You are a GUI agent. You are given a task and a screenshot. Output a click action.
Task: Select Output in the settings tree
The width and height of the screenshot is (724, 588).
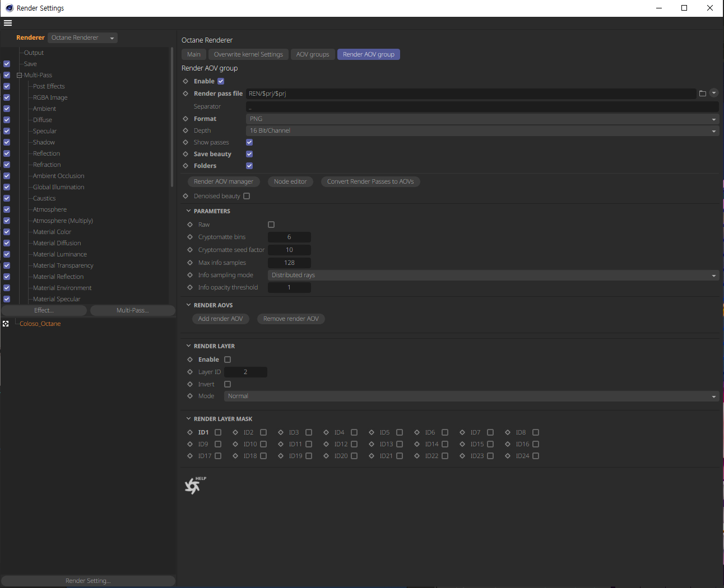[34, 53]
